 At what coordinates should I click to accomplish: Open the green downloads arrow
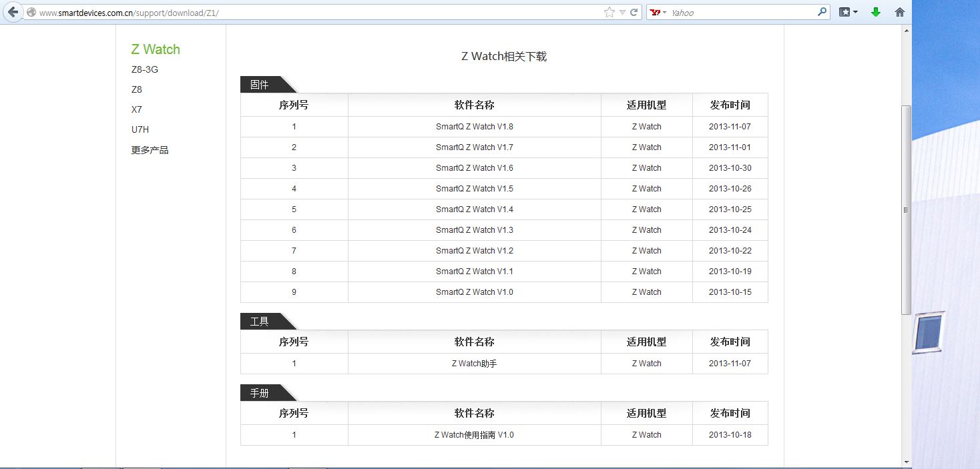click(x=876, y=12)
